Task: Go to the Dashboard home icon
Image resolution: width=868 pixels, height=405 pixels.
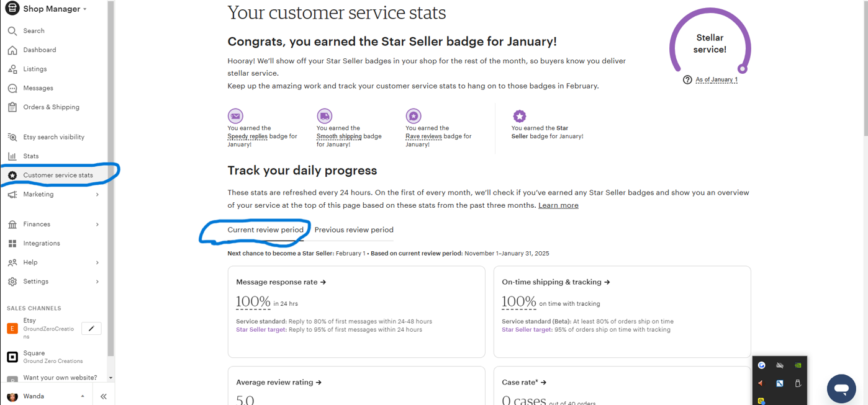Action: [12, 50]
